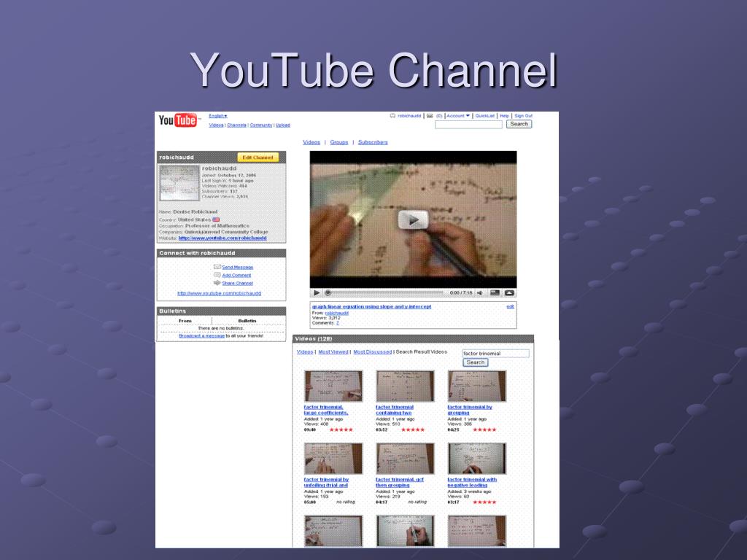Click the factor trinomial by unfoiling title link

coord(326,483)
